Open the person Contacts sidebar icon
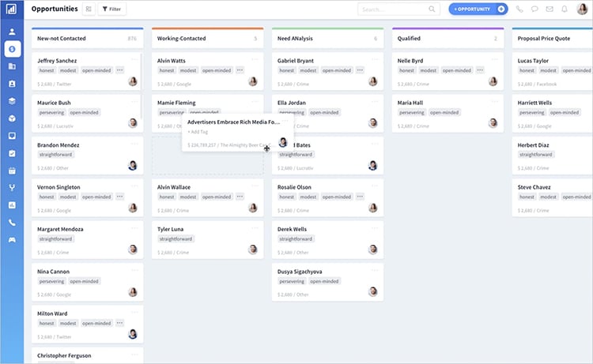Screen dimensions: 593x364 pyautogui.click(x=12, y=32)
